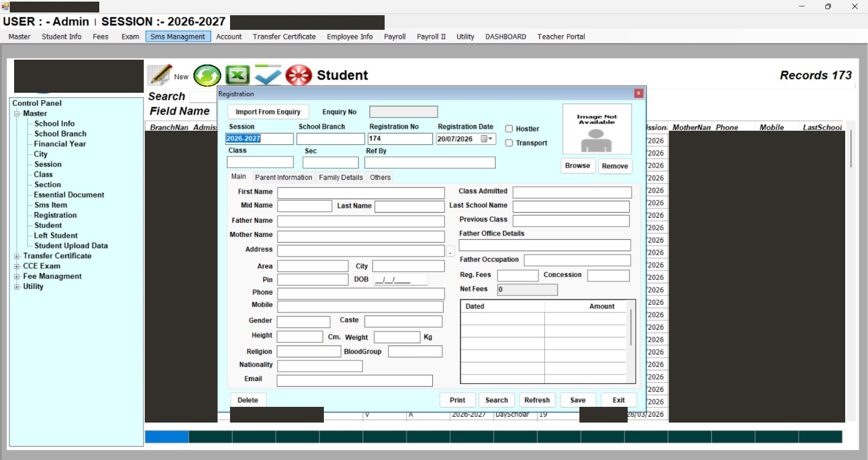Select Registration tree item
868x460 pixels.
coord(55,215)
